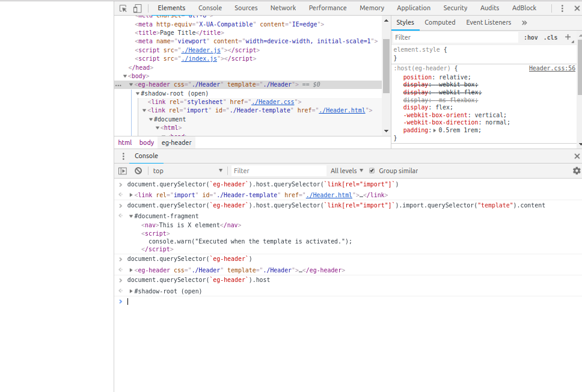Toggle the device toolbar icon
Viewport: 582px width, 392px height.
(137, 8)
